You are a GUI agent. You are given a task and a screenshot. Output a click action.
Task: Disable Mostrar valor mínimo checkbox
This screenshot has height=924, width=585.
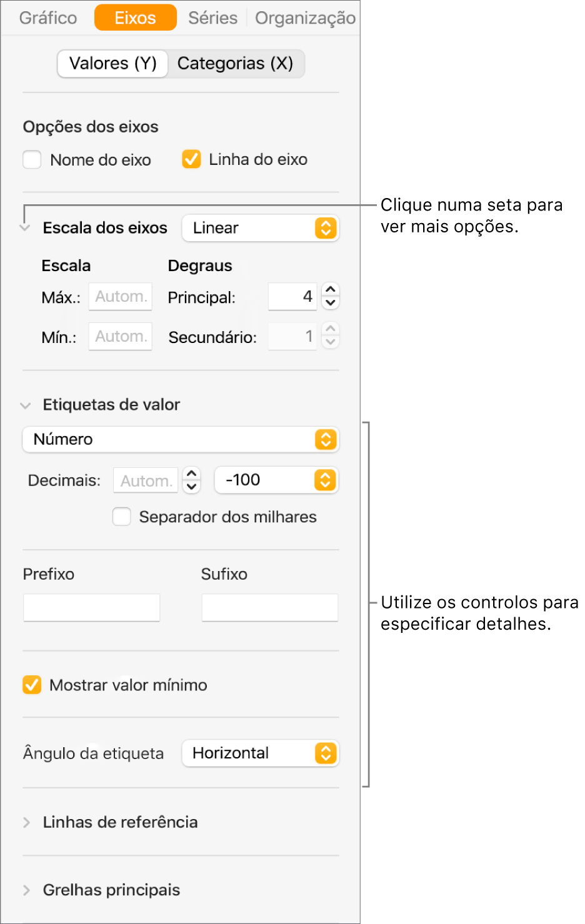[x=32, y=685]
